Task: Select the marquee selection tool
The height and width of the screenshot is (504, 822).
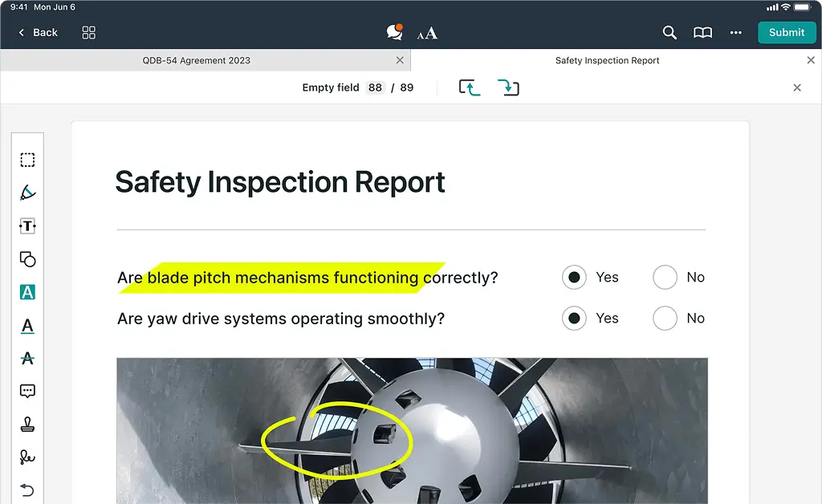Action: pos(27,160)
